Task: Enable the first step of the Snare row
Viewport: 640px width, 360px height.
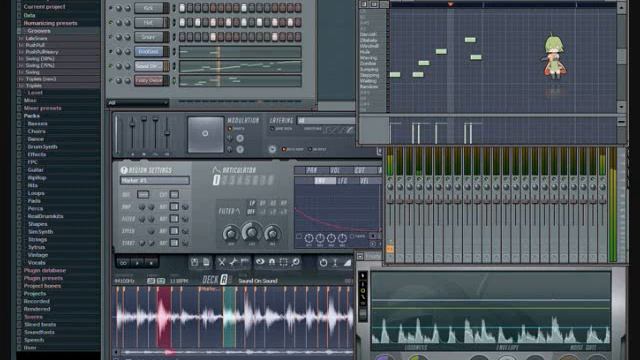Action: coord(182,37)
